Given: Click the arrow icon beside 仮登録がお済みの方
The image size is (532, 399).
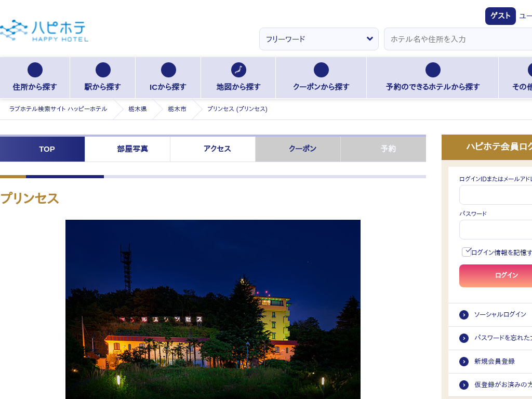Looking at the screenshot, I should (x=464, y=385).
